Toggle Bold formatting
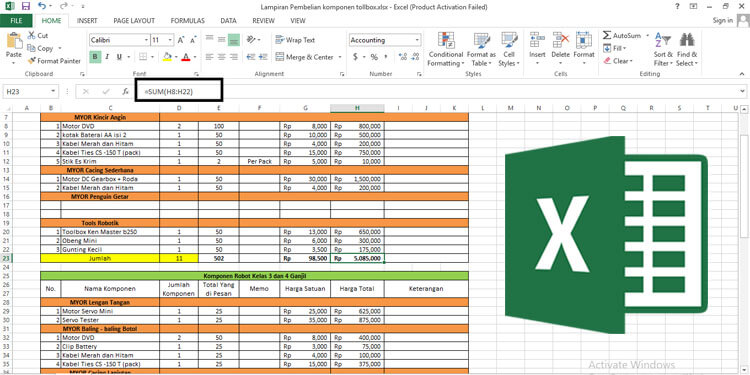 coord(95,57)
